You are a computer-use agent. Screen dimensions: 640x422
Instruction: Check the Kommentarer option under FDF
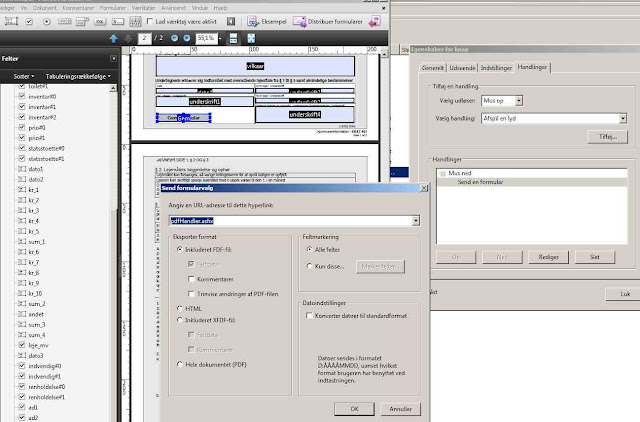pyautogui.click(x=191, y=279)
